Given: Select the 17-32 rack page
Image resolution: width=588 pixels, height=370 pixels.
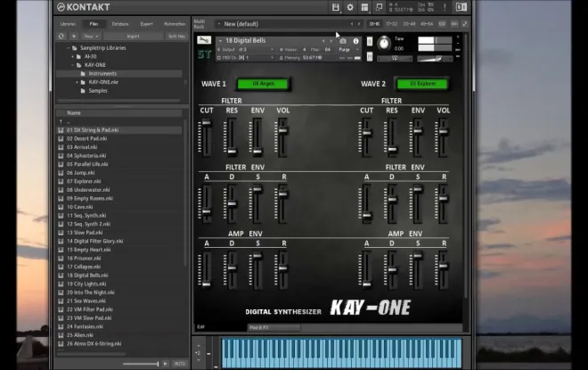Looking at the screenshot, I should pyautogui.click(x=391, y=24).
